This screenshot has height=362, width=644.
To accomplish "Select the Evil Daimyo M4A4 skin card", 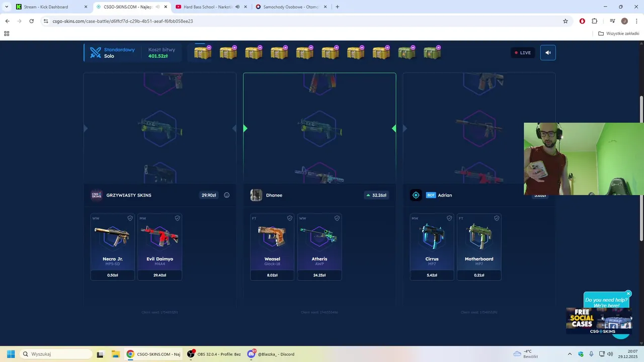I will coord(160,247).
